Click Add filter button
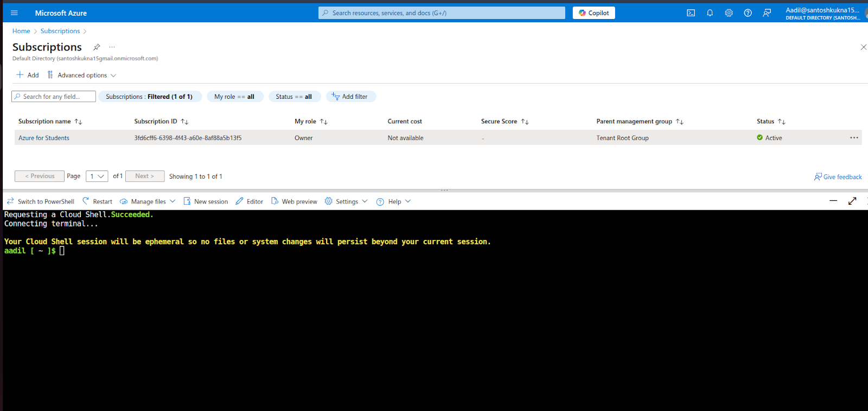The width and height of the screenshot is (868, 411). (x=350, y=97)
